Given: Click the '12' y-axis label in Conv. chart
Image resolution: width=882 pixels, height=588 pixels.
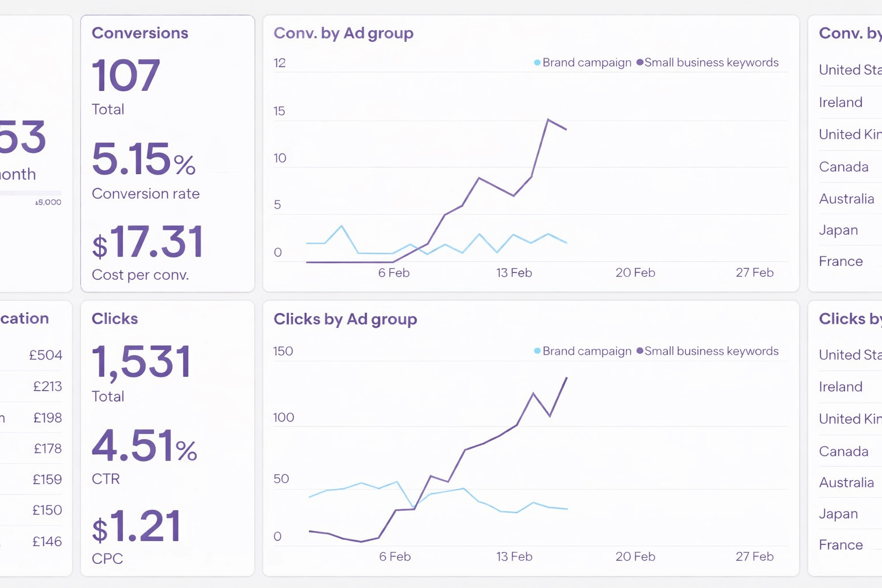Looking at the screenshot, I should click(280, 63).
